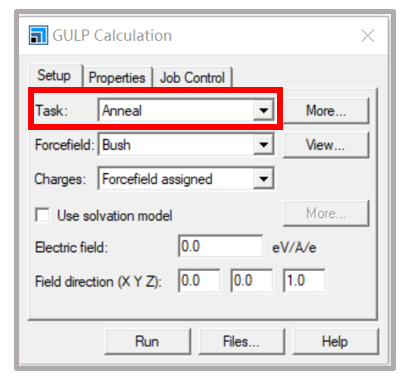Screen dimensions: 414x376
Task: Expand the Forcefield dropdown arrow
Action: (263, 145)
